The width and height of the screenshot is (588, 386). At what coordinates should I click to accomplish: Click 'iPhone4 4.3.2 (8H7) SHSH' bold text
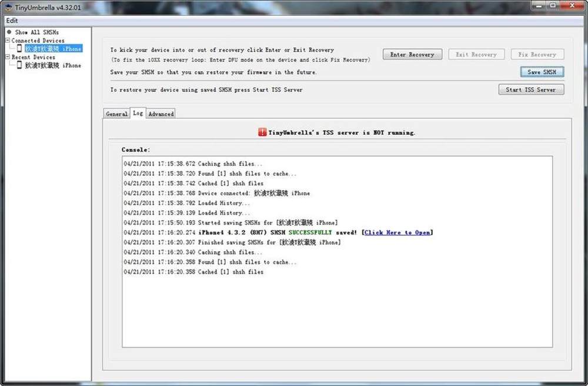tap(242, 232)
